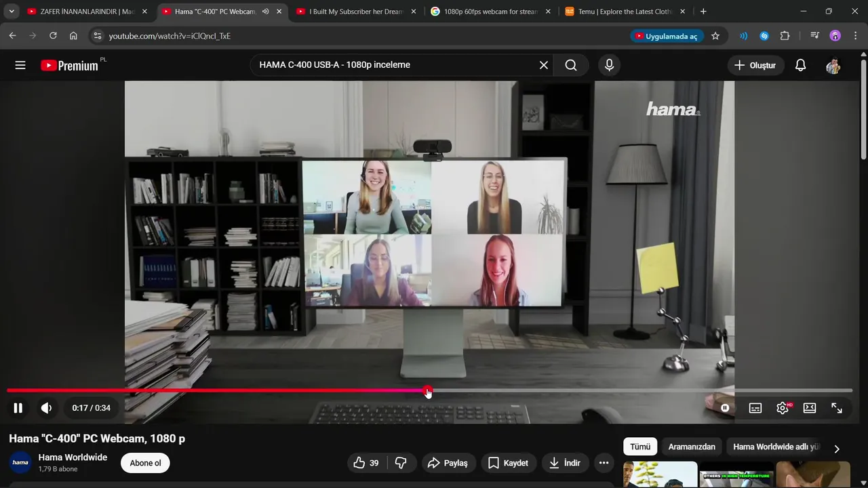Like the video with 39 likes
Screen dimensions: 868x488
[366, 463]
